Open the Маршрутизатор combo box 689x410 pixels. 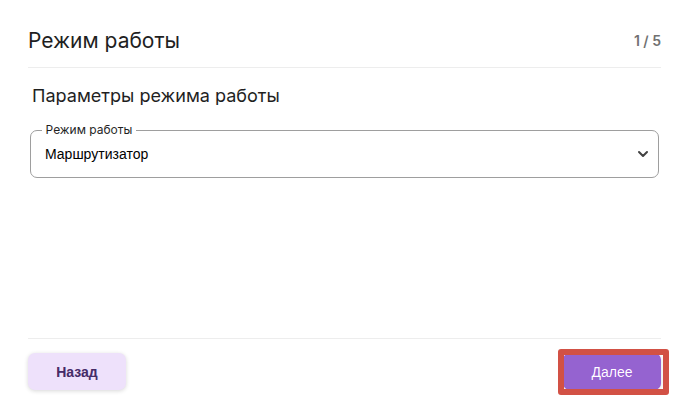(344, 155)
